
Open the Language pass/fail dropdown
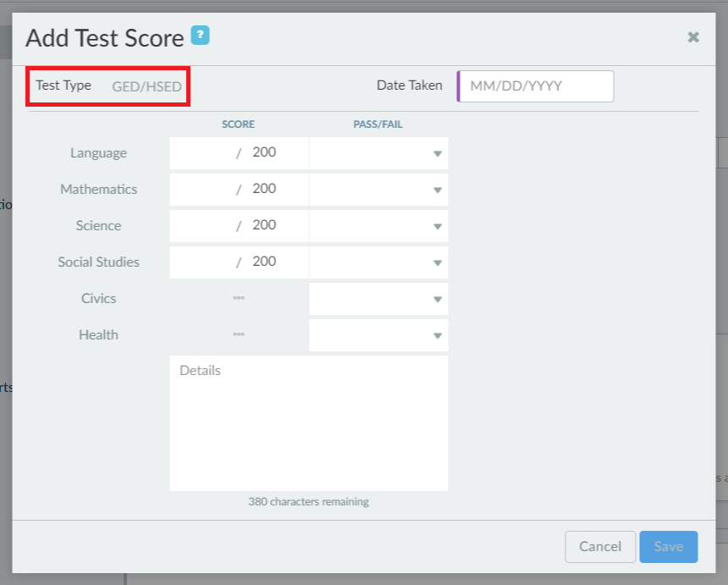click(x=378, y=153)
